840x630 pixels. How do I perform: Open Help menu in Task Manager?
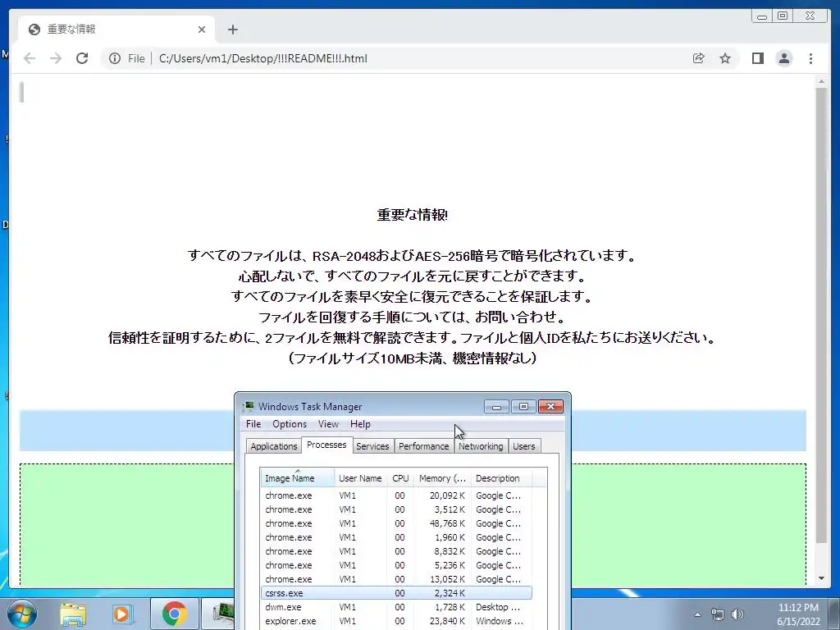point(360,424)
